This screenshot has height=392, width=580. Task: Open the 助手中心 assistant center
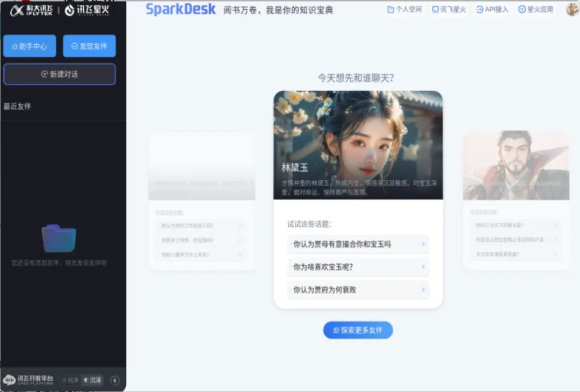point(30,46)
